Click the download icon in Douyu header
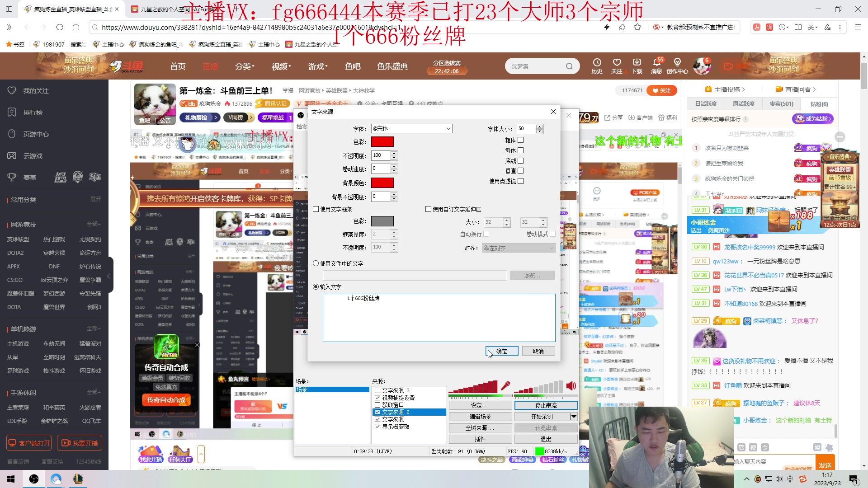Screen dimensions: 868x488 tap(637, 63)
